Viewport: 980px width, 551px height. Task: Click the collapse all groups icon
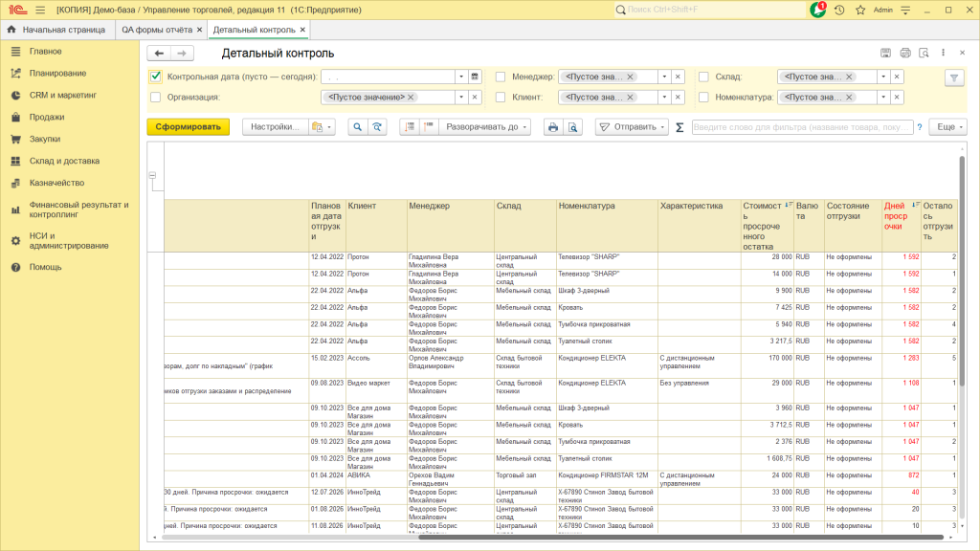[x=429, y=127]
